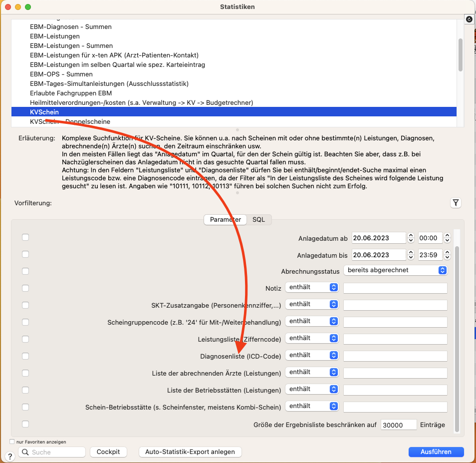Screen dimensions: 476x463
Task: Click the parameter panel scrollbar
Action: click(457, 339)
